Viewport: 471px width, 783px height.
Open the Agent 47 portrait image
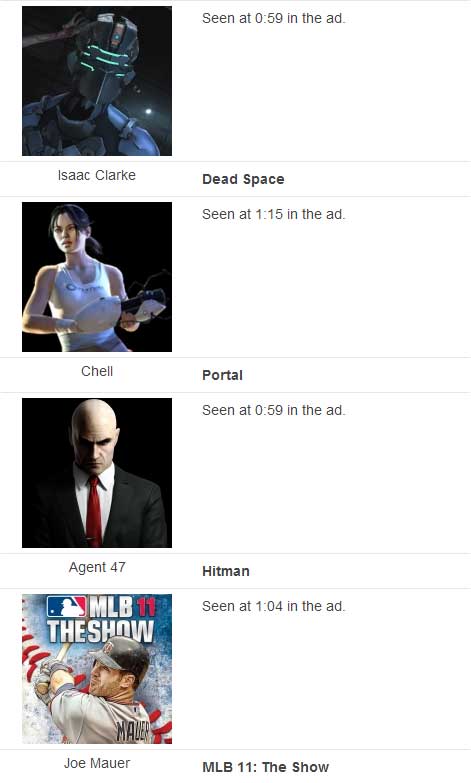tap(97, 473)
